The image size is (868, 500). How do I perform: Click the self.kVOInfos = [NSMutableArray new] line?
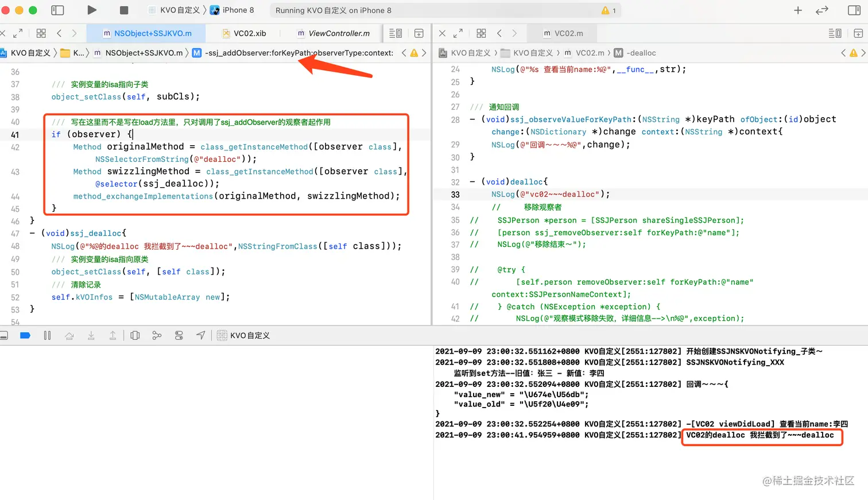(141, 297)
